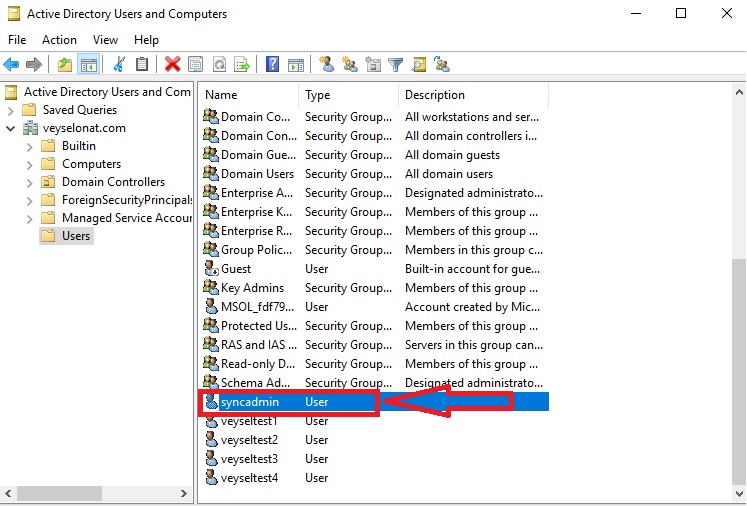Click the Forward arrow toolbar icon
This screenshot has height=506, width=747.
pyautogui.click(x=34, y=64)
